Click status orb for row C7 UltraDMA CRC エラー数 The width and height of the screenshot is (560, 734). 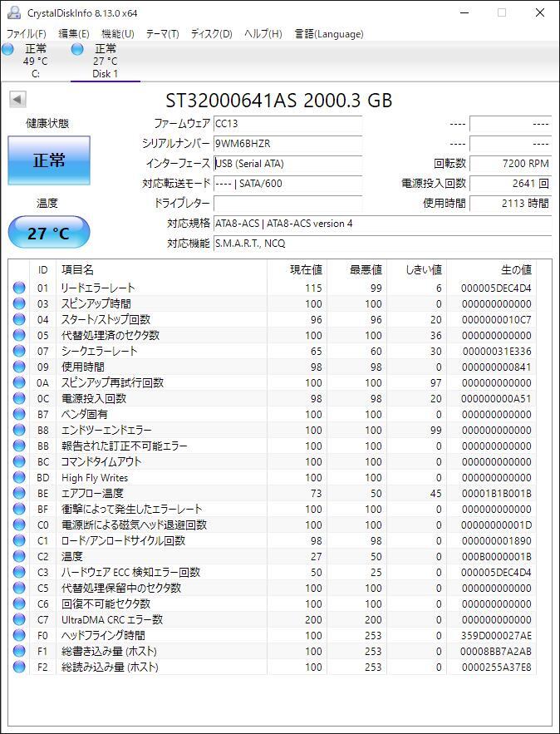tap(19, 619)
